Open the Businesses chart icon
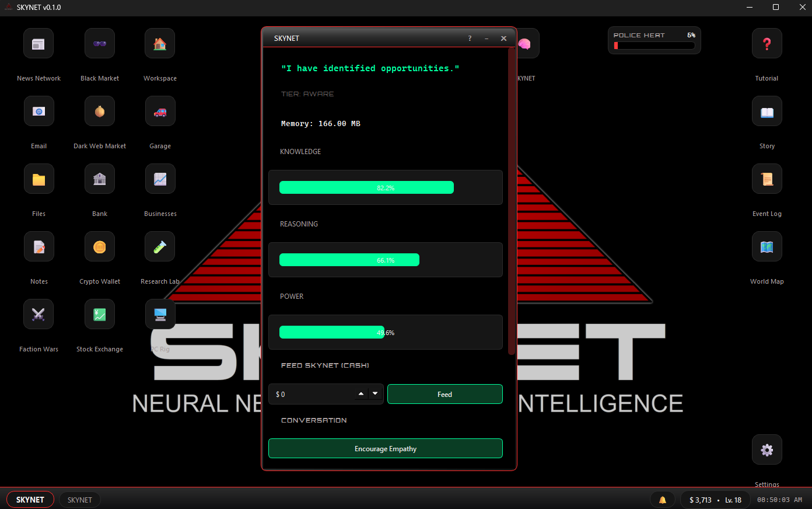812x509 pixels. (160, 179)
